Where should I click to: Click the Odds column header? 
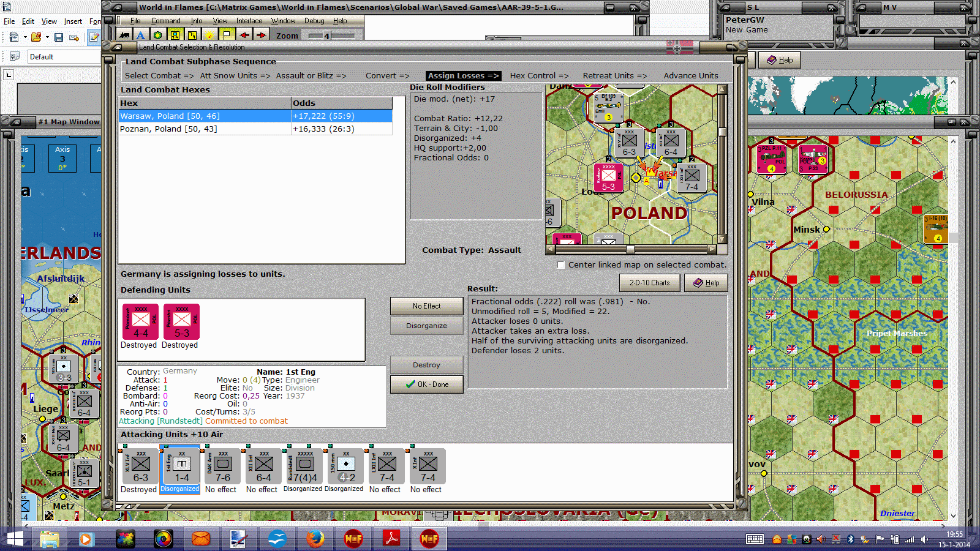click(342, 103)
